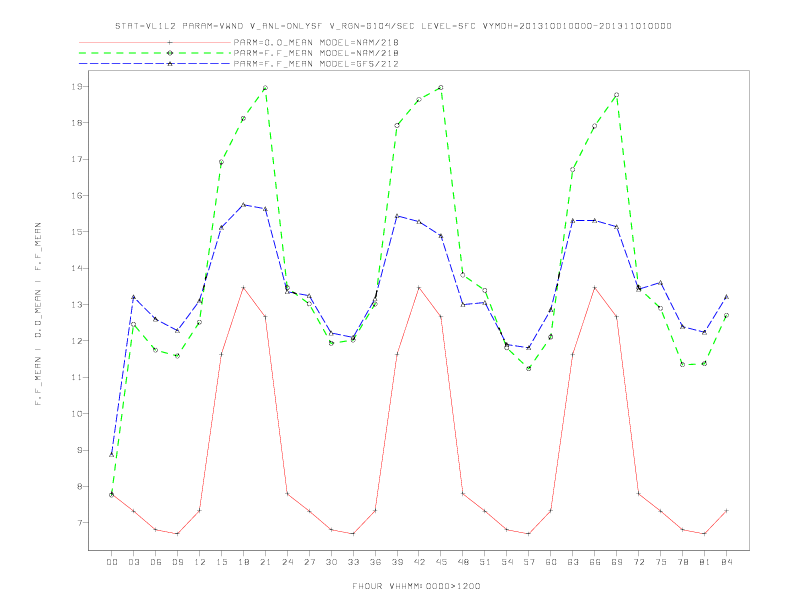Screen dimensions: 792x612
Task: Click green NAM circle marker at hour 57 minimum
Action: (529, 369)
